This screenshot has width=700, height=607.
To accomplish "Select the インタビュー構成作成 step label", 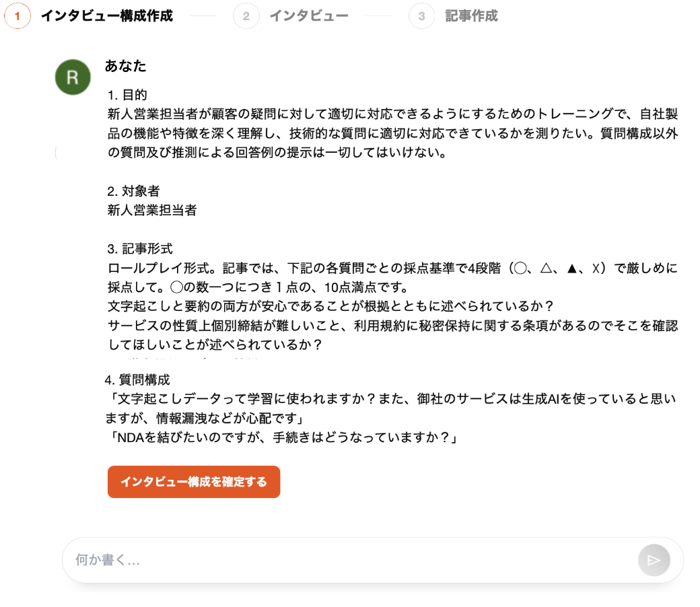I will coord(107,15).
